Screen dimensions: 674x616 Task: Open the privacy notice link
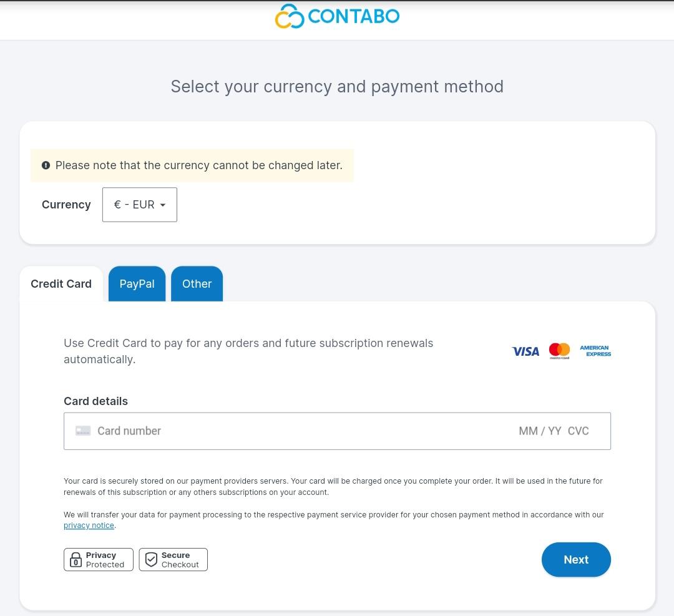tap(89, 526)
